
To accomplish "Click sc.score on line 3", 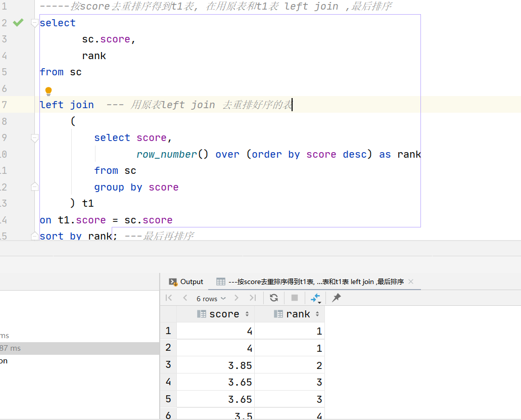I will [106, 39].
